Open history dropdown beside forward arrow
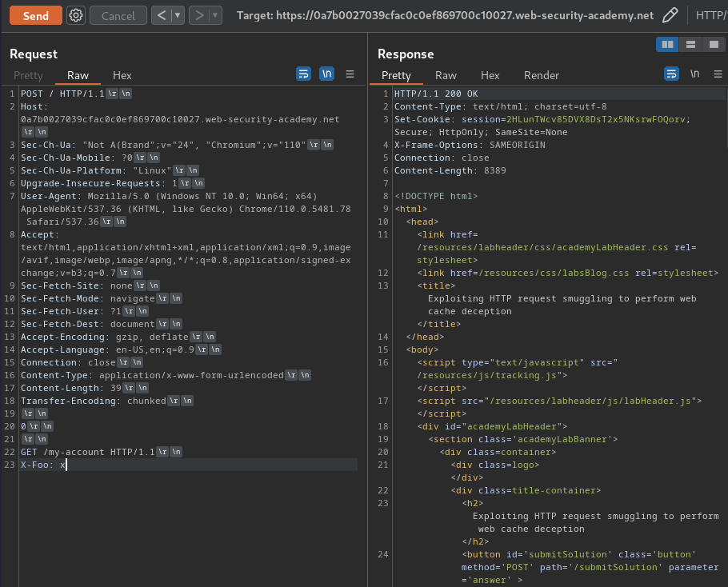 (215, 15)
